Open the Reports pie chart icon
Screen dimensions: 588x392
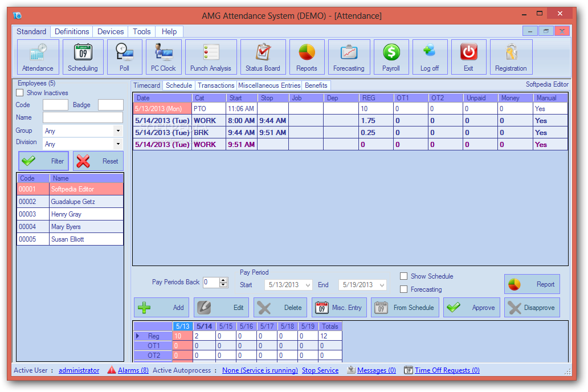(307, 57)
